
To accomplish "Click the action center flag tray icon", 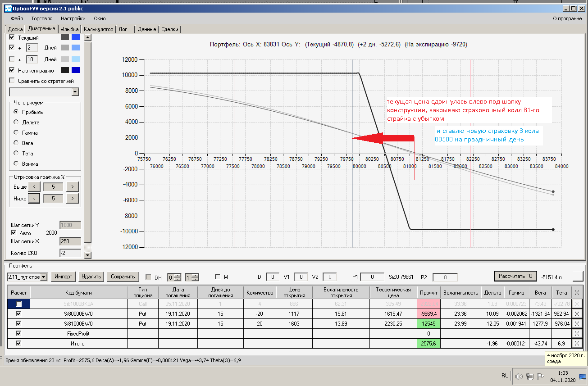I will pyautogui.click(x=541, y=376).
